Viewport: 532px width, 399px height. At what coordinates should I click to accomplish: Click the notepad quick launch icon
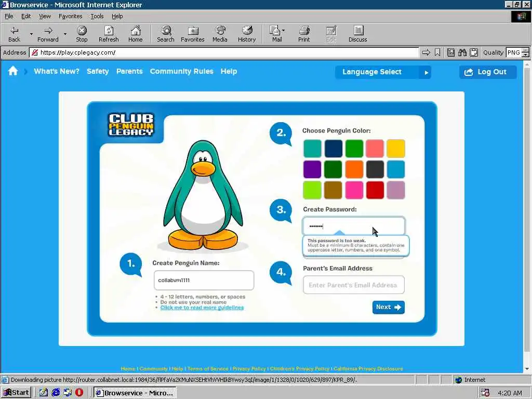[44, 393]
